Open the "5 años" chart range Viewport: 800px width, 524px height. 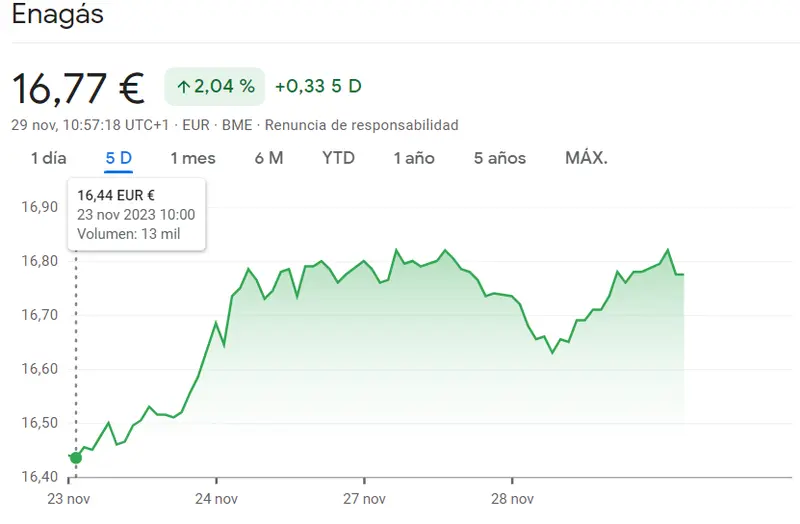(500, 158)
